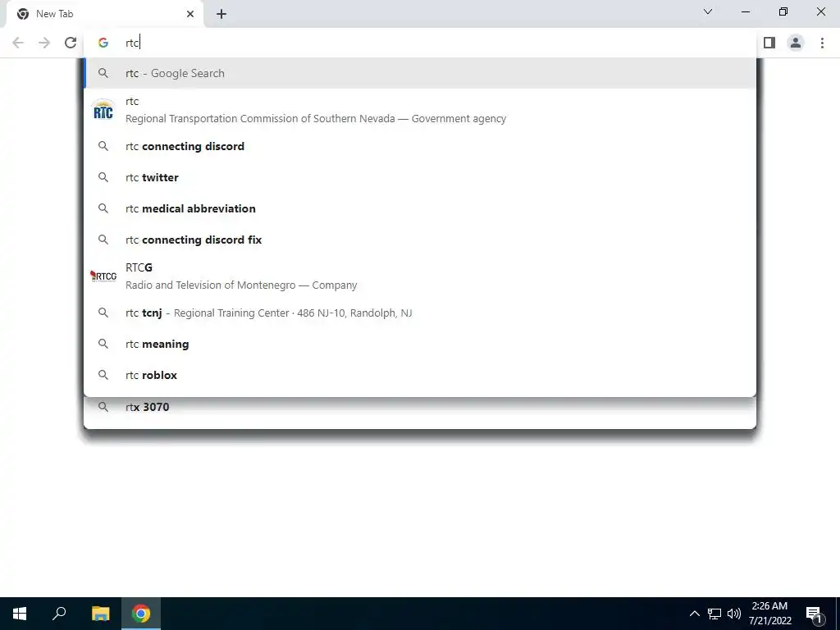Click the browser Forward arrow

44,43
